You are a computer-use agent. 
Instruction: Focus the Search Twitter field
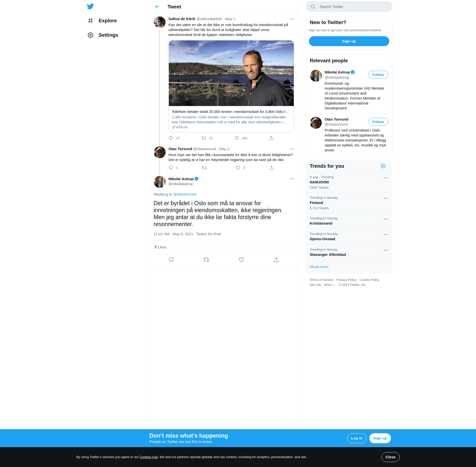[349, 7]
